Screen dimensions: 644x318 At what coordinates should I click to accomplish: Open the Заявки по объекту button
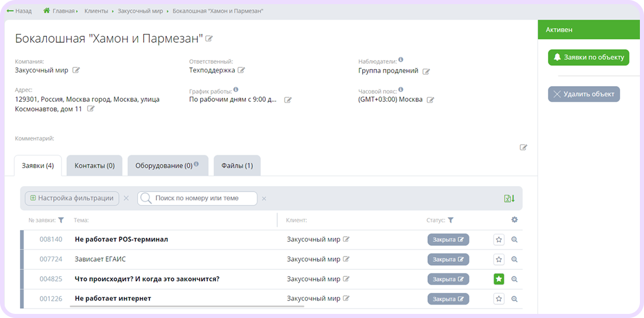tap(588, 57)
